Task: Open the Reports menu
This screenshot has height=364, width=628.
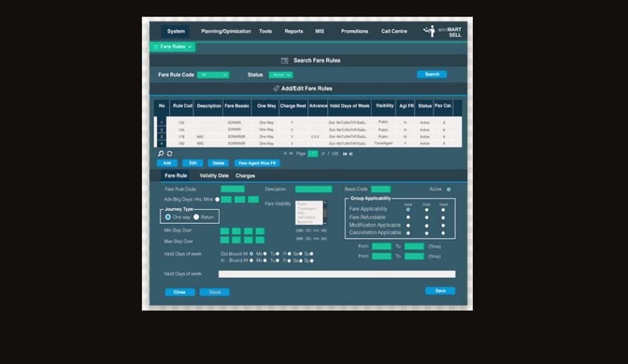Action: point(293,31)
